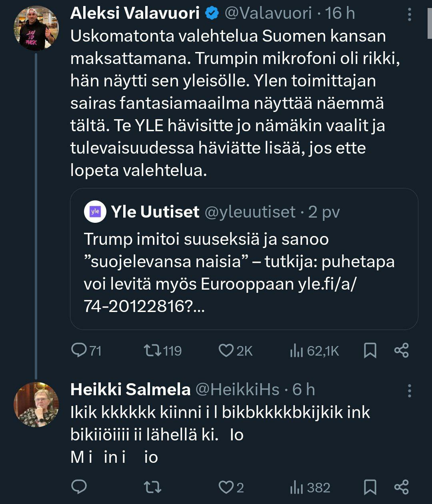
Task: Retweet Heikki Salmela's reply
Action: tap(152, 487)
